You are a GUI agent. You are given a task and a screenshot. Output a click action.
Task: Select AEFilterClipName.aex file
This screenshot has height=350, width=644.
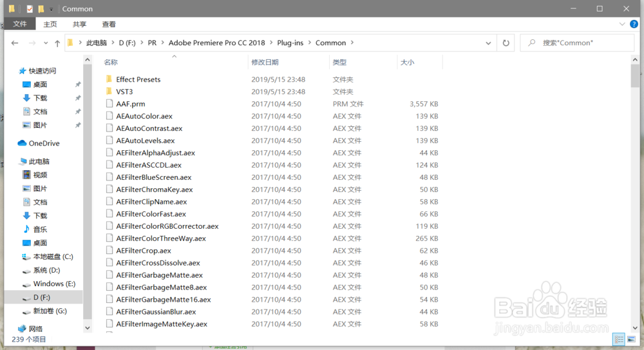pyautogui.click(x=151, y=202)
